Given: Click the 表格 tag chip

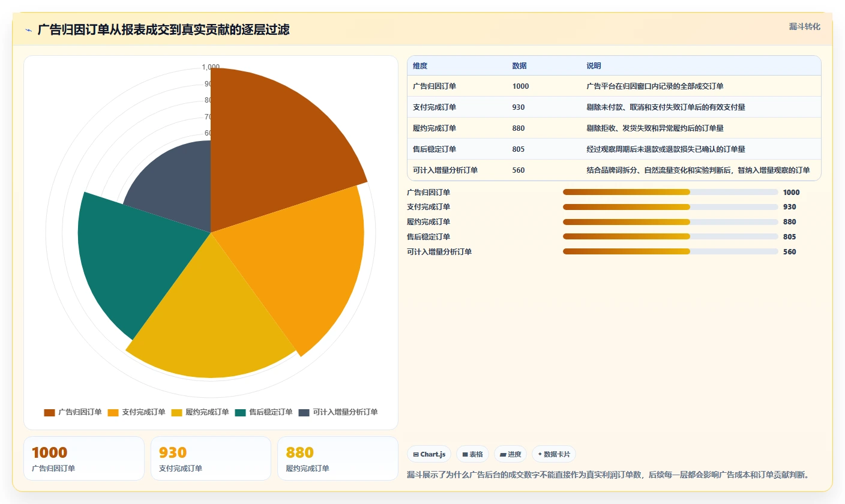Looking at the screenshot, I should click(472, 454).
